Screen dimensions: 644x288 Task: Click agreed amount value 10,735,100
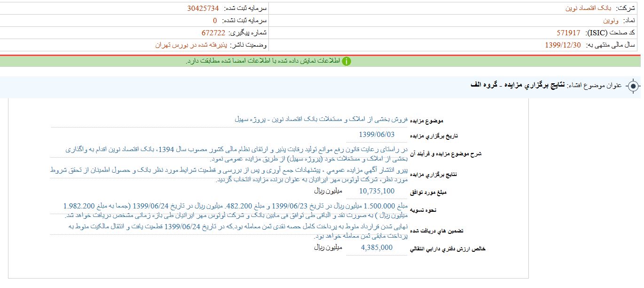click(377, 191)
